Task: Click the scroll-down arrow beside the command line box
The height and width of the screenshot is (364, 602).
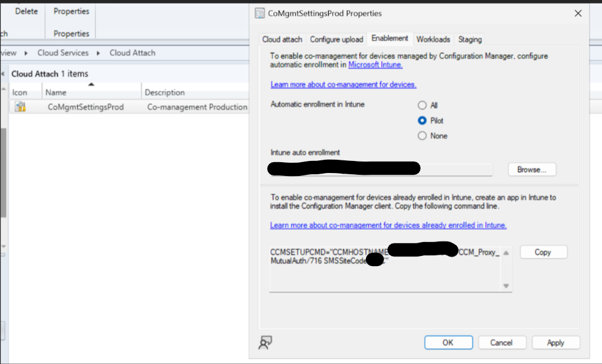Action: (508, 286)
